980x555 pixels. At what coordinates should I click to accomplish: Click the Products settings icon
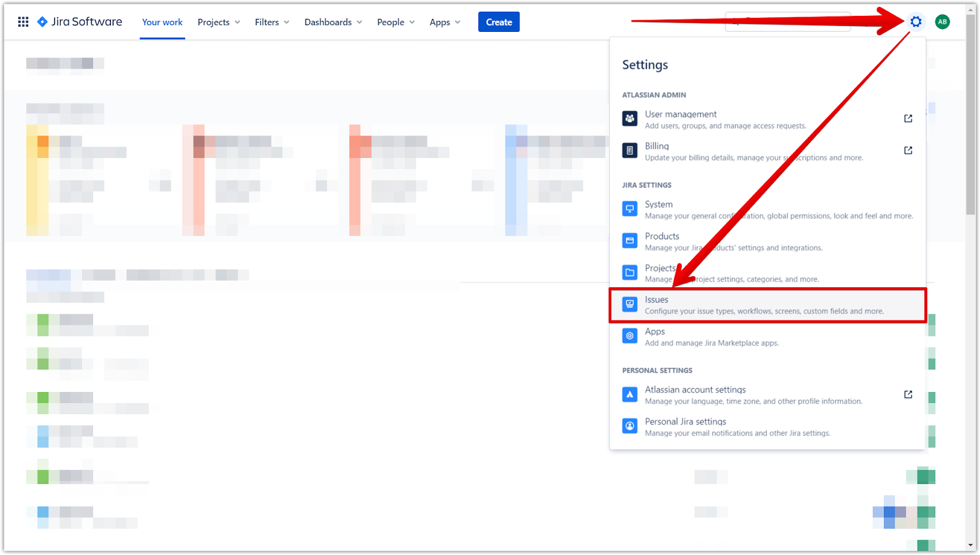[630, 241]
